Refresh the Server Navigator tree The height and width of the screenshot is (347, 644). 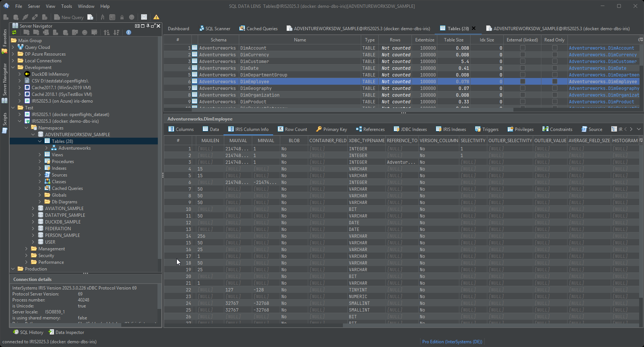pos(14,32)
